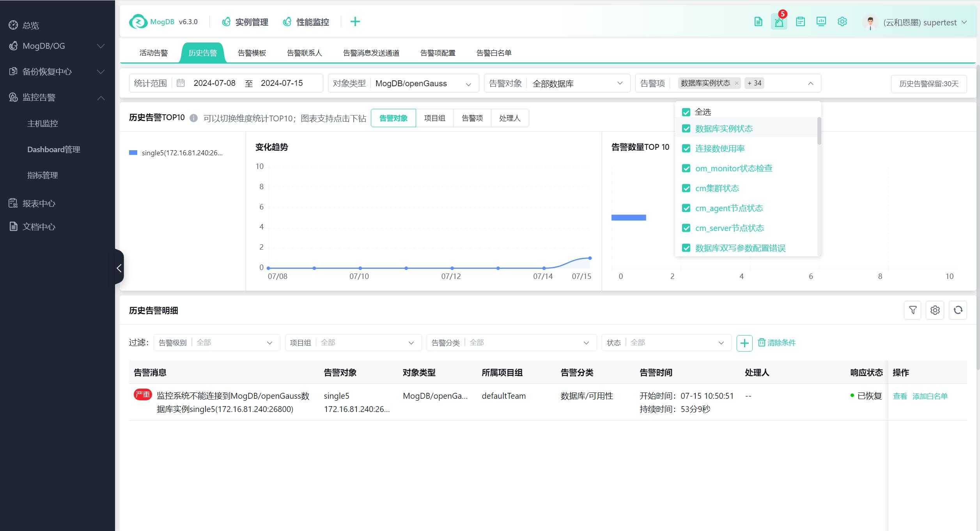
Task: Switch to 告警消息发送通道 tab
Action: pyautogui.click(x=371, y=53)
